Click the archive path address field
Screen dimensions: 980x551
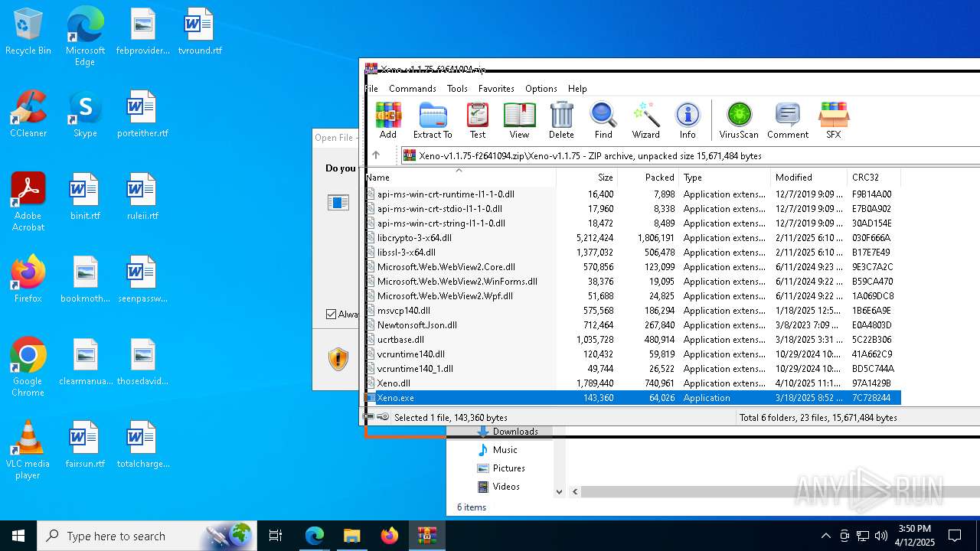click(691, 155)
